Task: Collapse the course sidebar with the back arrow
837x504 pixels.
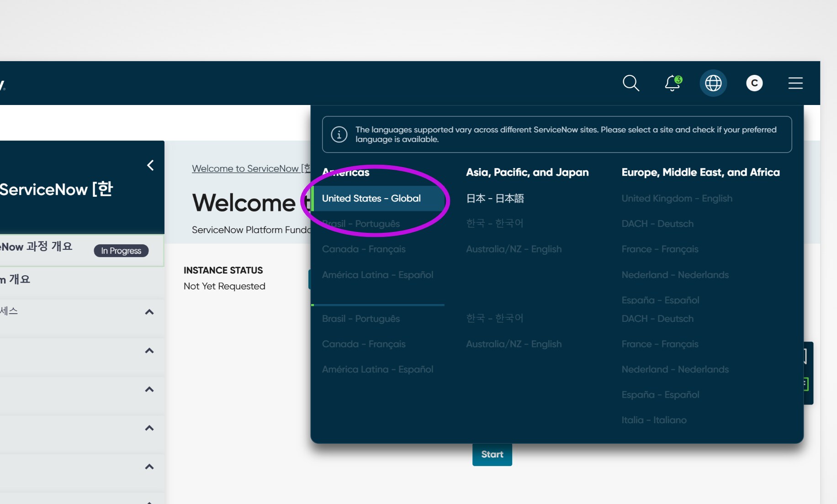Action: tap(150, 165)
